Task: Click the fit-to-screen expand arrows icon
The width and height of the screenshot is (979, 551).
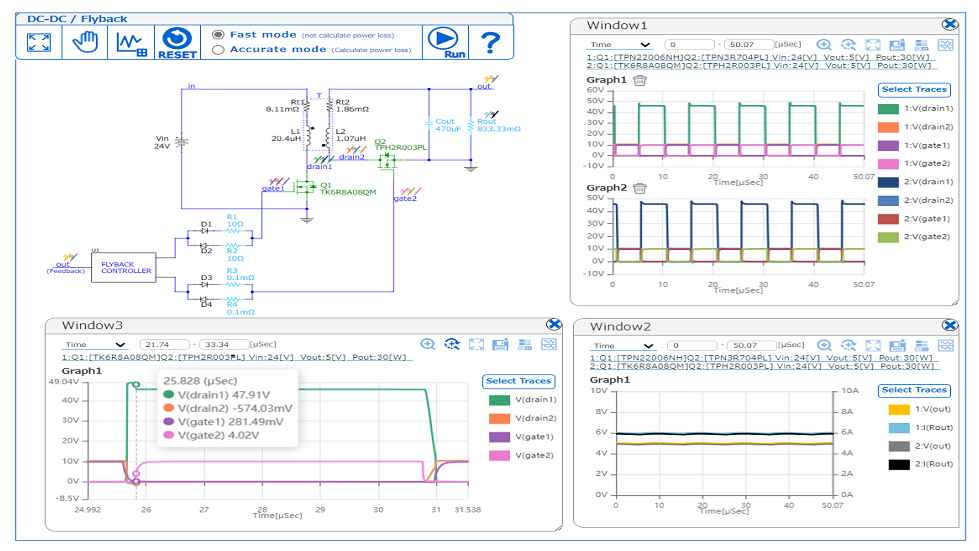Action: pos(39,42)
